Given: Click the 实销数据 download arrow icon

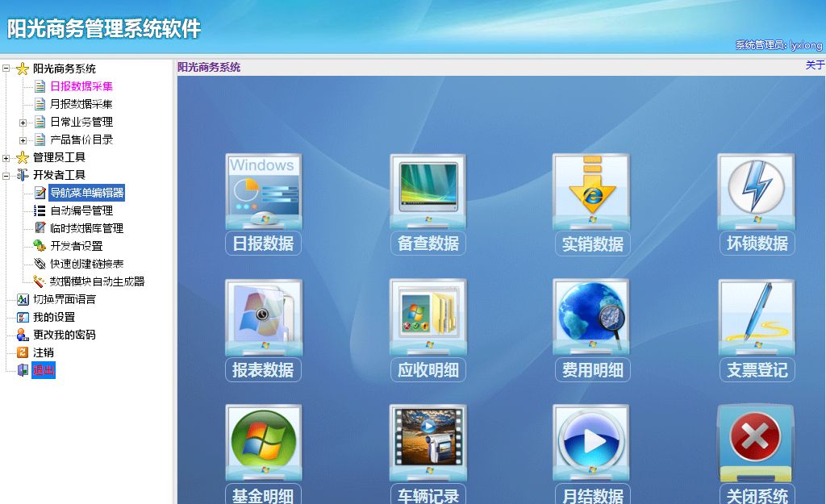Looking at the screenshot, I should tap(591, 191).
